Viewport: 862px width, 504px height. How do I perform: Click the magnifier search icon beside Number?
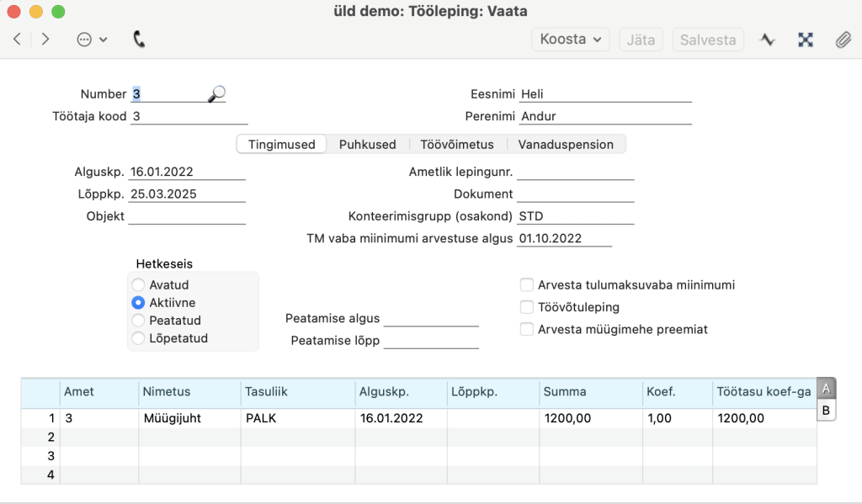[216, 94]
